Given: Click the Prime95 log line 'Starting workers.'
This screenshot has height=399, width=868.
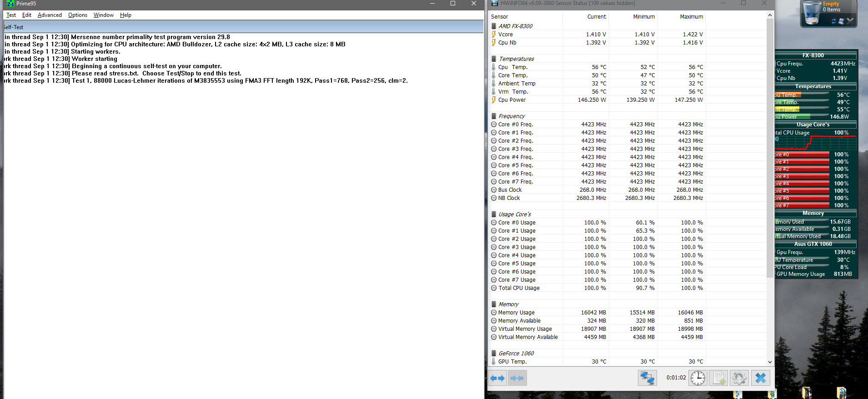Looking at the screenshot, I should (95, 51).
